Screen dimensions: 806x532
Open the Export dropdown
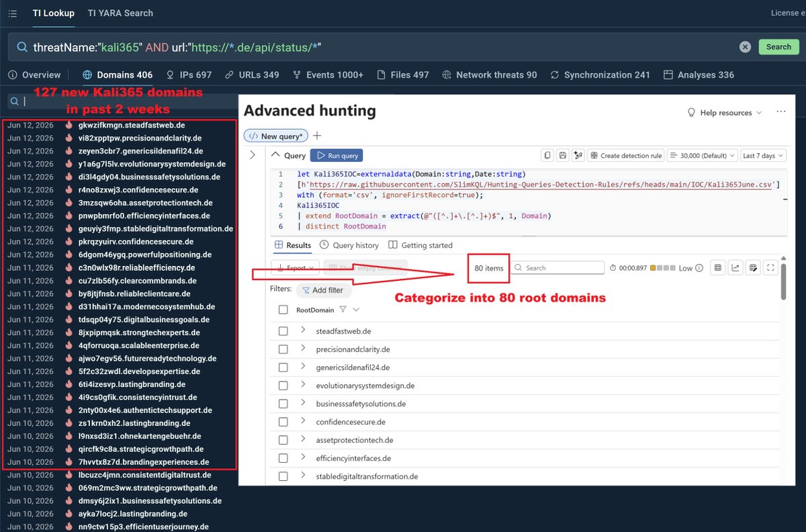click(296, 267)
